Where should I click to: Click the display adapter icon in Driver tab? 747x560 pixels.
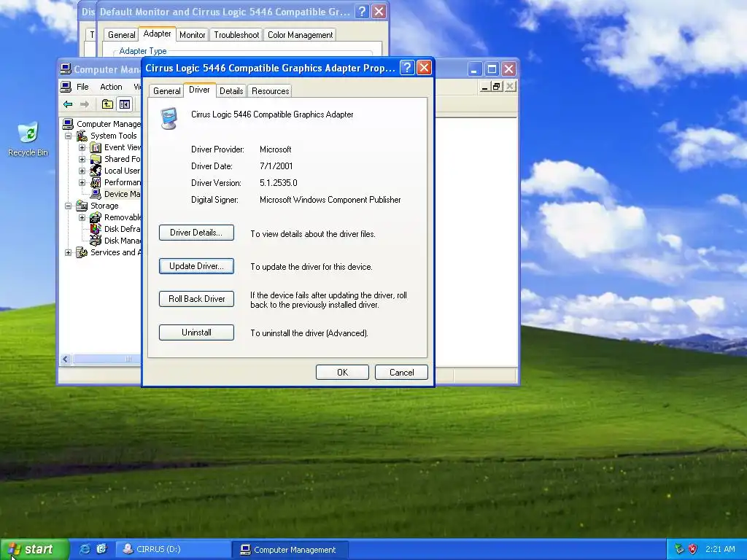[169, 118]
